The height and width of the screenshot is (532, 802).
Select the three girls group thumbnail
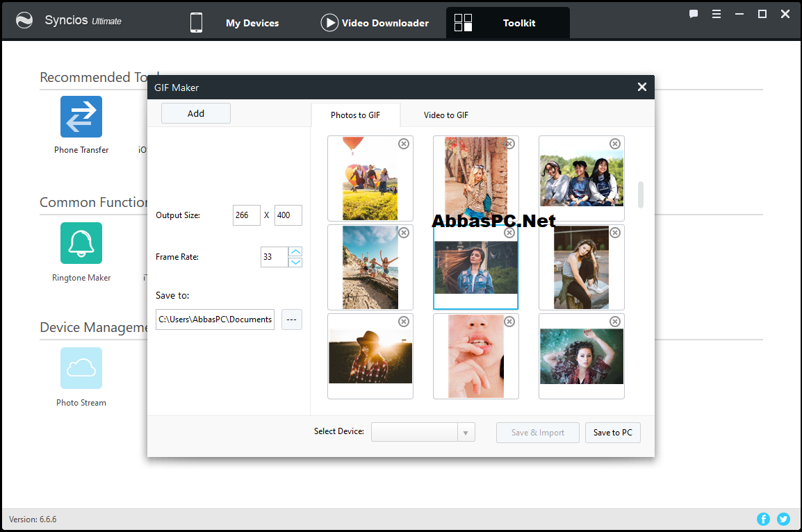coord(582,178)
